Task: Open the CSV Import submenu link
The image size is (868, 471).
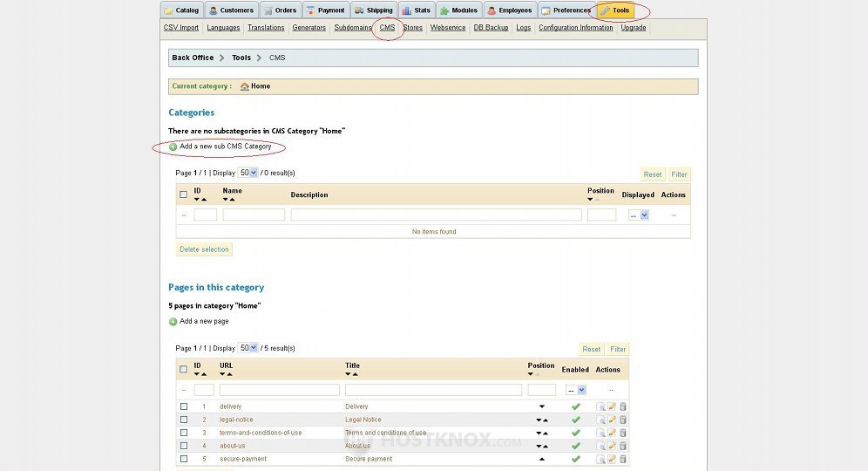Action: (x=181, y=28)
